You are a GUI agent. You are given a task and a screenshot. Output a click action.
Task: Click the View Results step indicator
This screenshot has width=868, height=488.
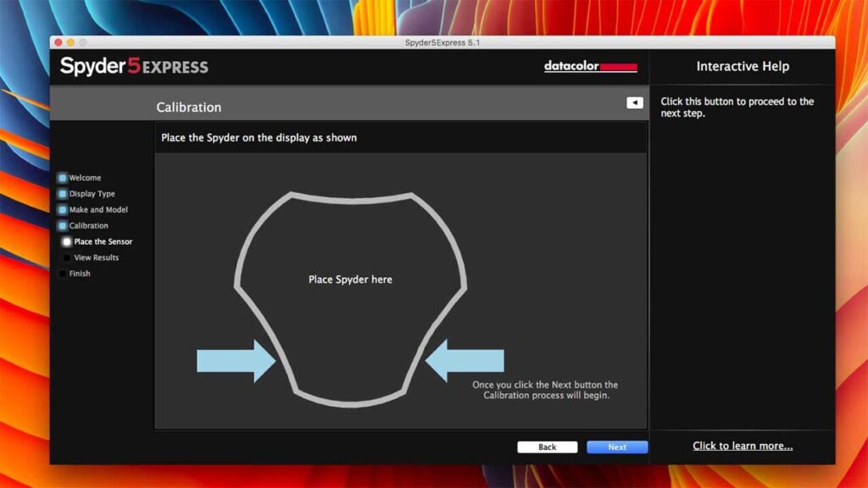pos(67,258)
